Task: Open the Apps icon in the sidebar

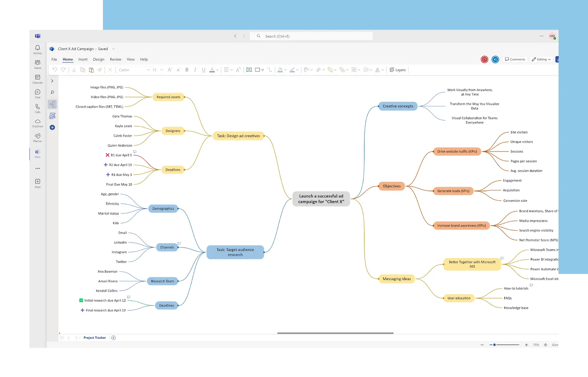Action: 37,183
